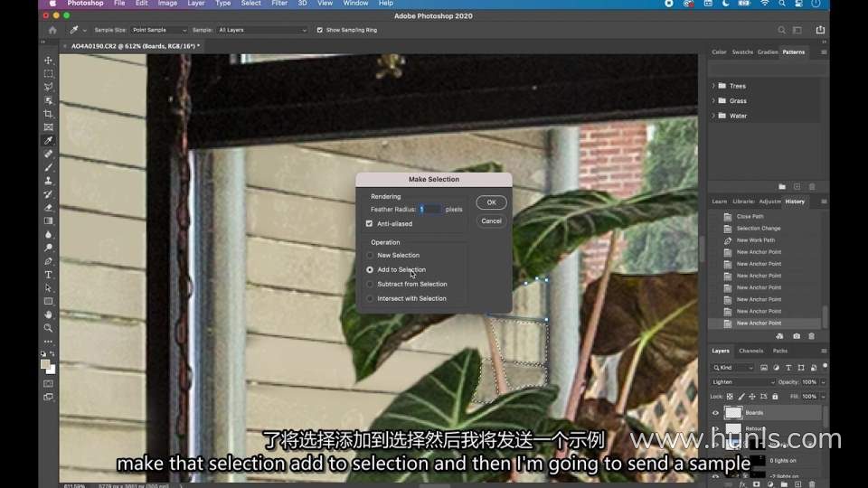868x488 pixels.
Task: Select the Hand tool
Action: 49,314
